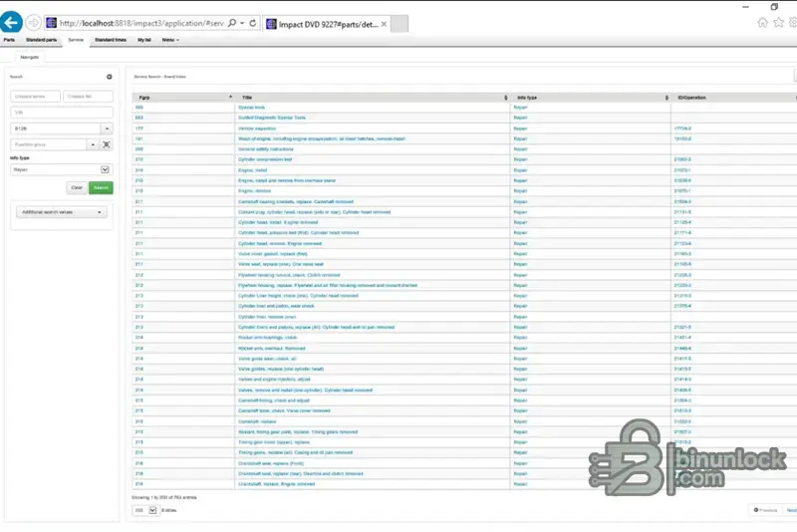Click the Clear button
797x532 pixels.
(x=77, y=188)
